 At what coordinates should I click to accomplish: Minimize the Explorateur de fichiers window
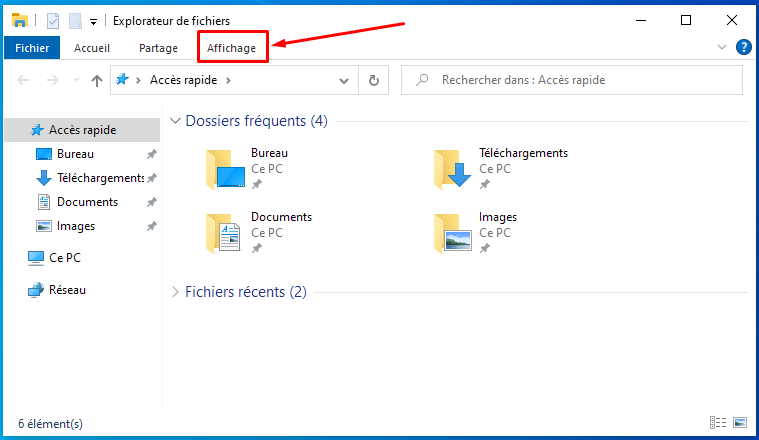tap(641, 20)
